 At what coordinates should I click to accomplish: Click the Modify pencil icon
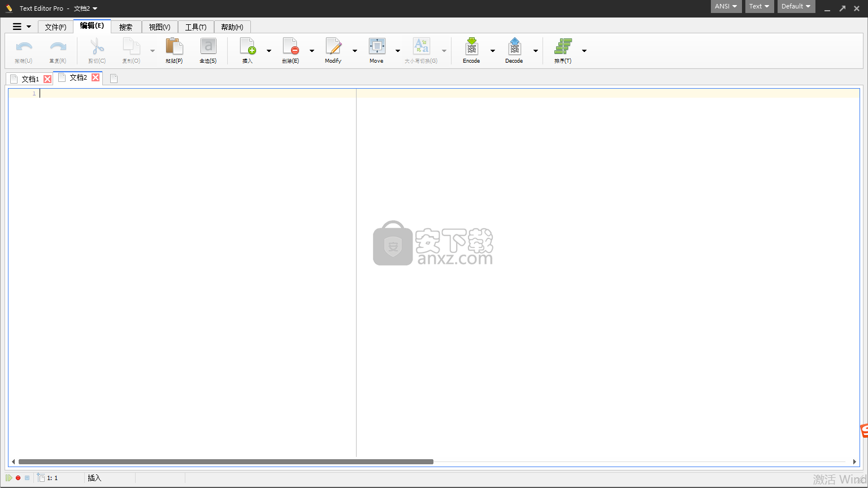tap(333, 46)
